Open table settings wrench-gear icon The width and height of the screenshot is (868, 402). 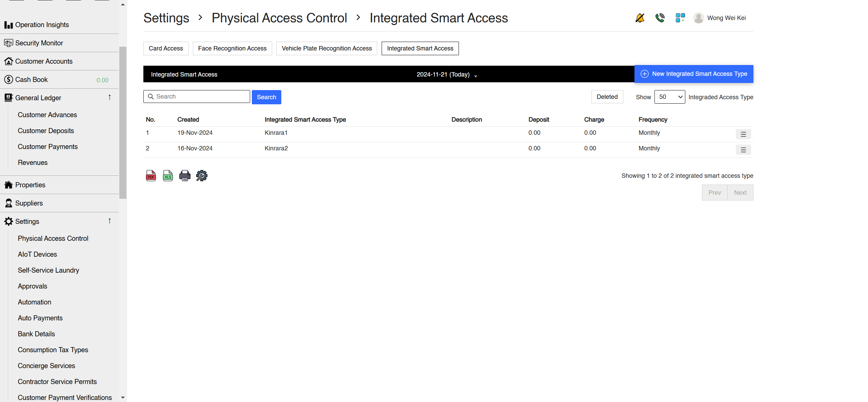202,175
